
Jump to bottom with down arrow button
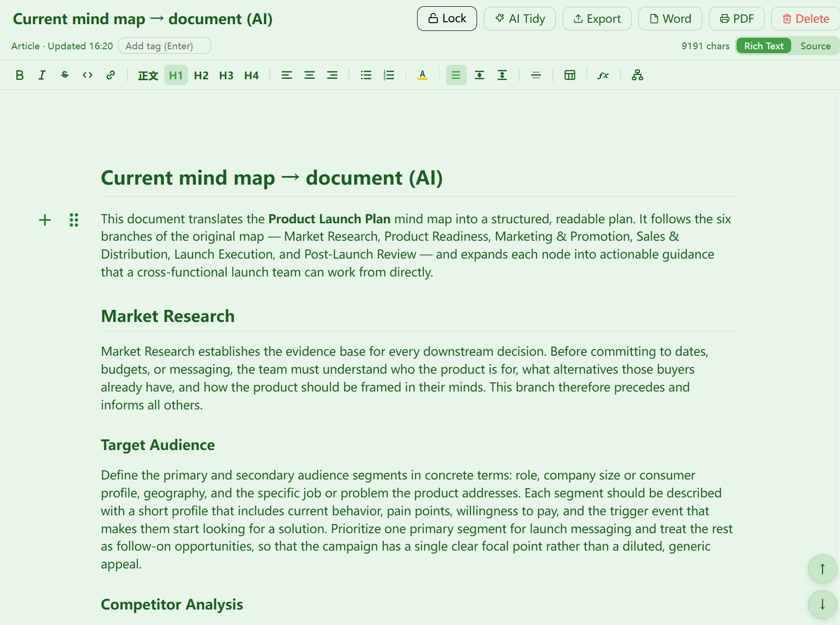coord(823,604)
